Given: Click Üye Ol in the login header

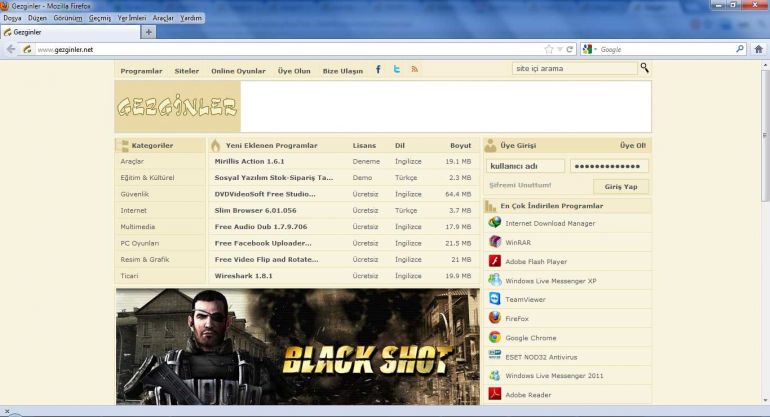Looking at the screenshot, I should click(x=633, y=145).
